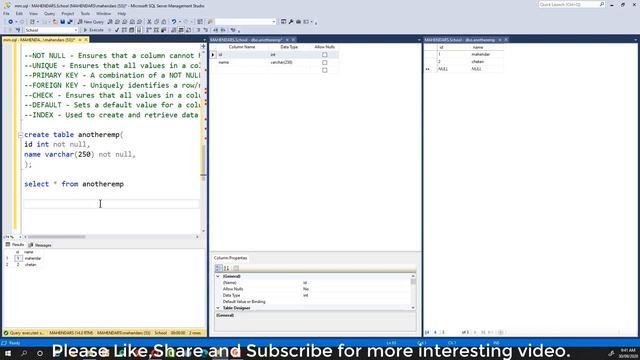Click the Cut scissors icon
The width and height of the screenshot is (640, 360).
pyautogui.click(x=149, y=22)
